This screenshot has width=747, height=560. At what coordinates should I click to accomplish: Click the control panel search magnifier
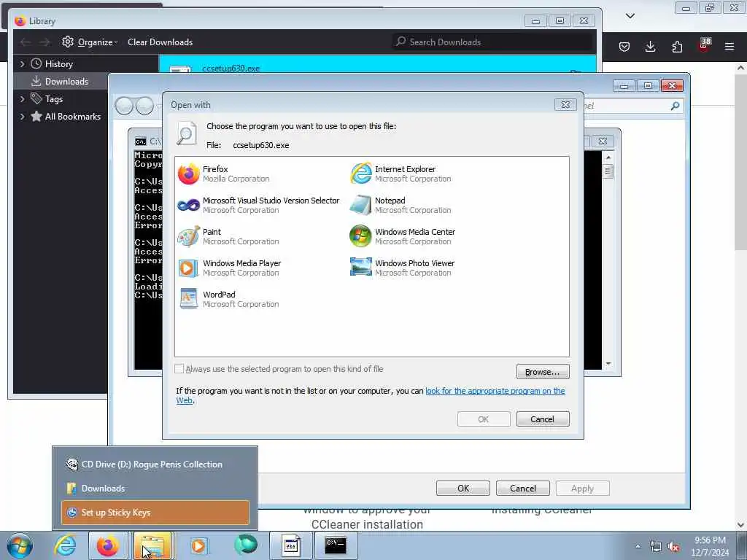click(675, 106)
